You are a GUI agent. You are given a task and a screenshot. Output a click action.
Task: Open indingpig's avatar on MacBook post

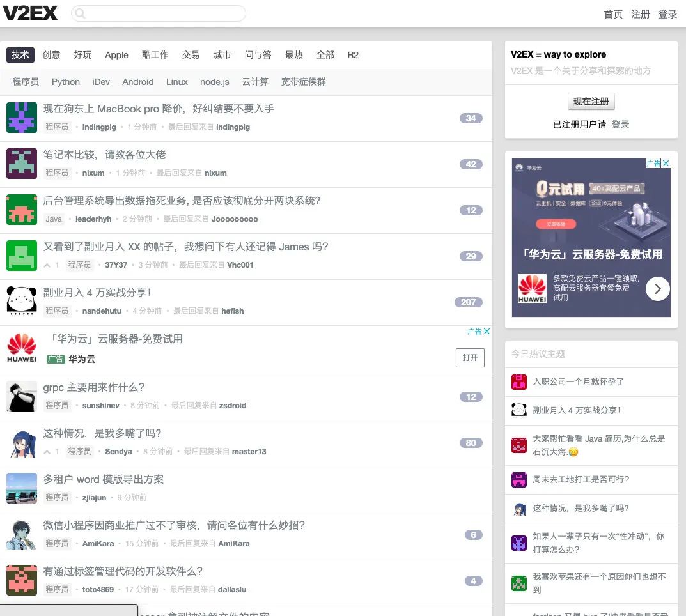[22, 118]
